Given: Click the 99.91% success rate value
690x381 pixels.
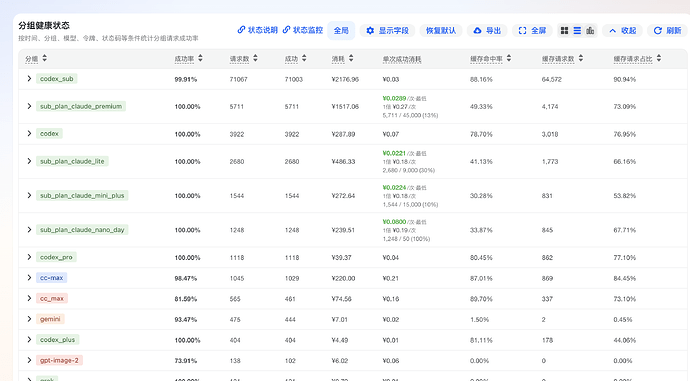Looking at the screenshot, I should (x=186, y=80).
